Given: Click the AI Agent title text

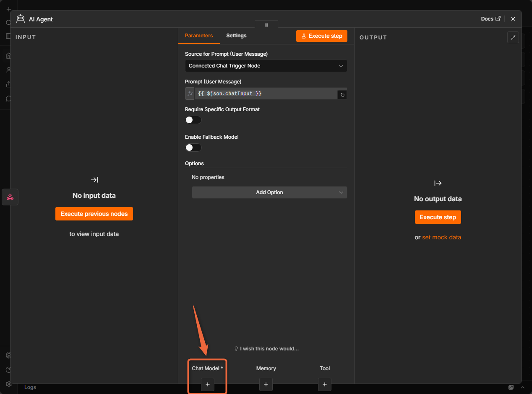Looking at the screenshot, I should coord(41,19).
